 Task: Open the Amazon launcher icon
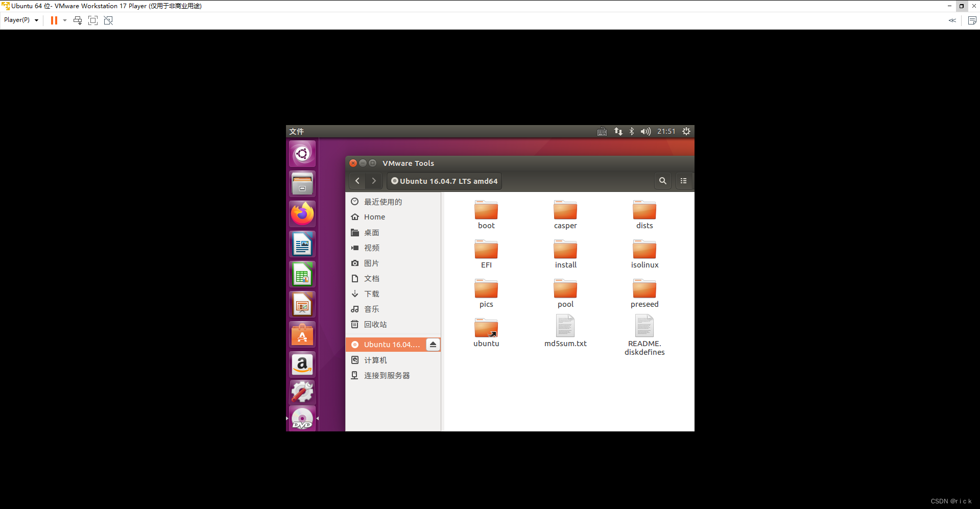[x=302, y=365]
